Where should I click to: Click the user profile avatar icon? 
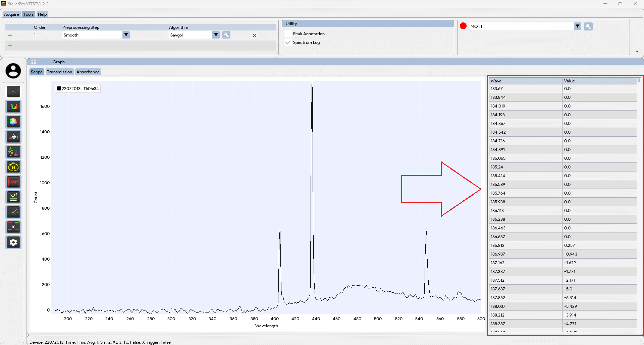coord(13,71)
